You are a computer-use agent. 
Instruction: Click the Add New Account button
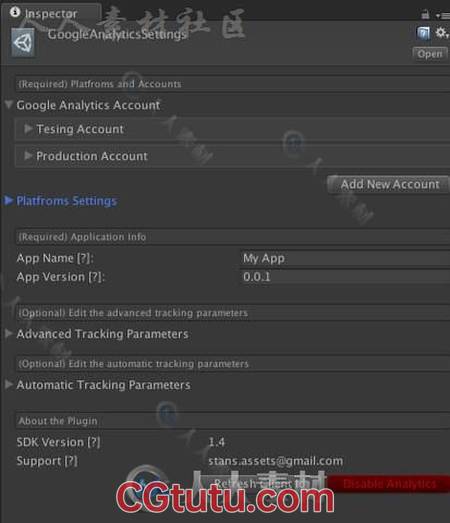point(389,184)
